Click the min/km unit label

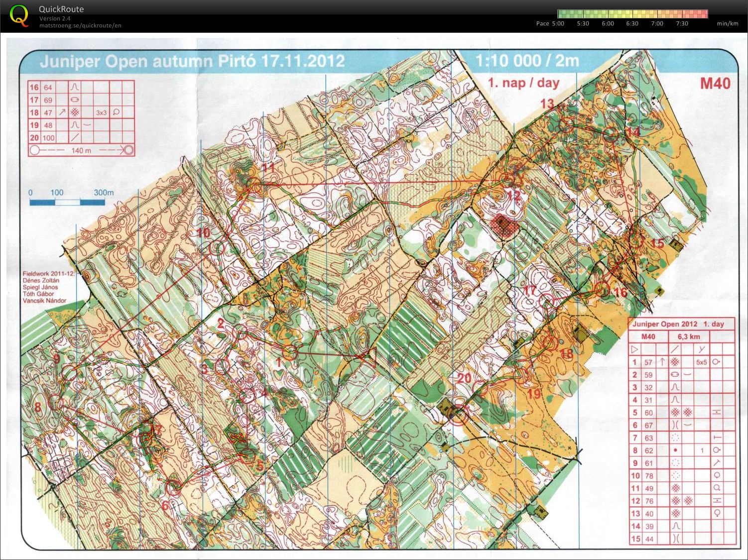coord(728,23)
